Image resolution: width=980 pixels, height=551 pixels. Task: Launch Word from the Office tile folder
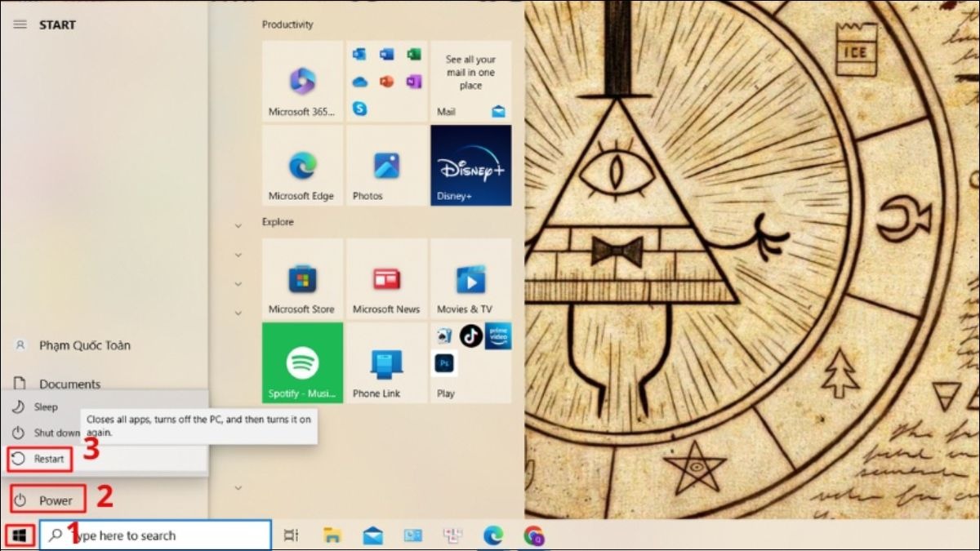coord(386,55)
